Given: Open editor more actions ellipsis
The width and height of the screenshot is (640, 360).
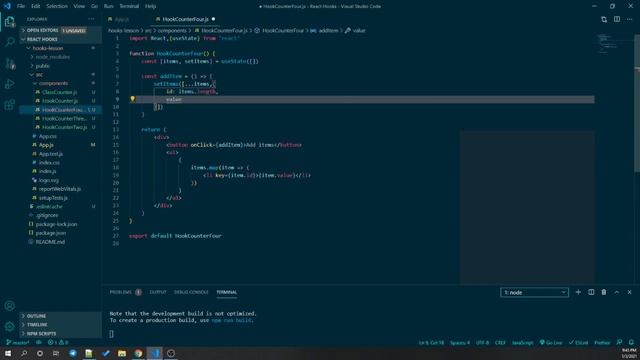Looking at the screenshot, I should 629,19.
